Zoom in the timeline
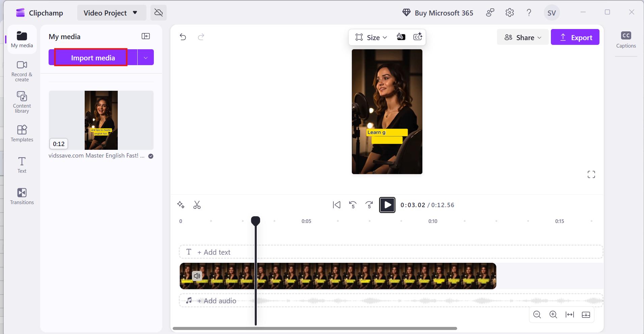644x334 pixels. [x=553, y=315]
